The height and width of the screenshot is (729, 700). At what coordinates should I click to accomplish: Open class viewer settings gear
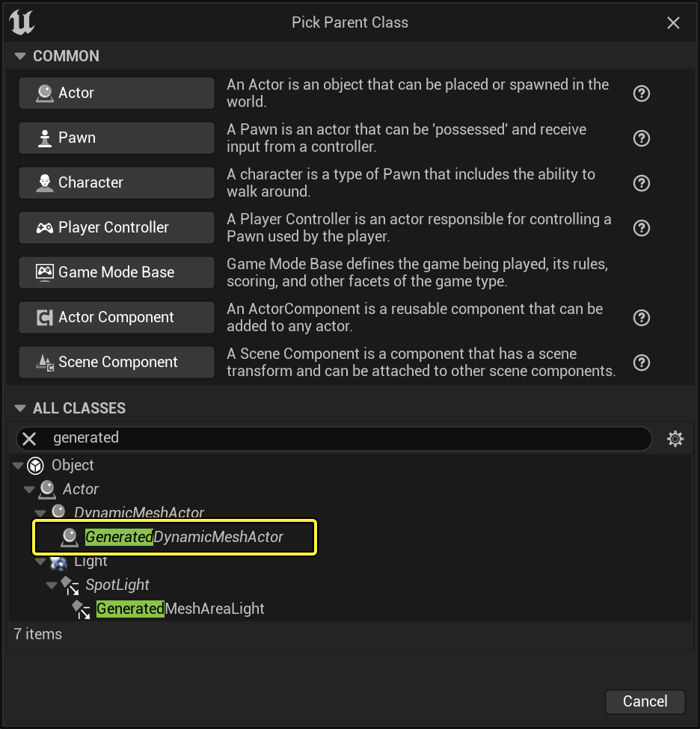pos(675,439)
